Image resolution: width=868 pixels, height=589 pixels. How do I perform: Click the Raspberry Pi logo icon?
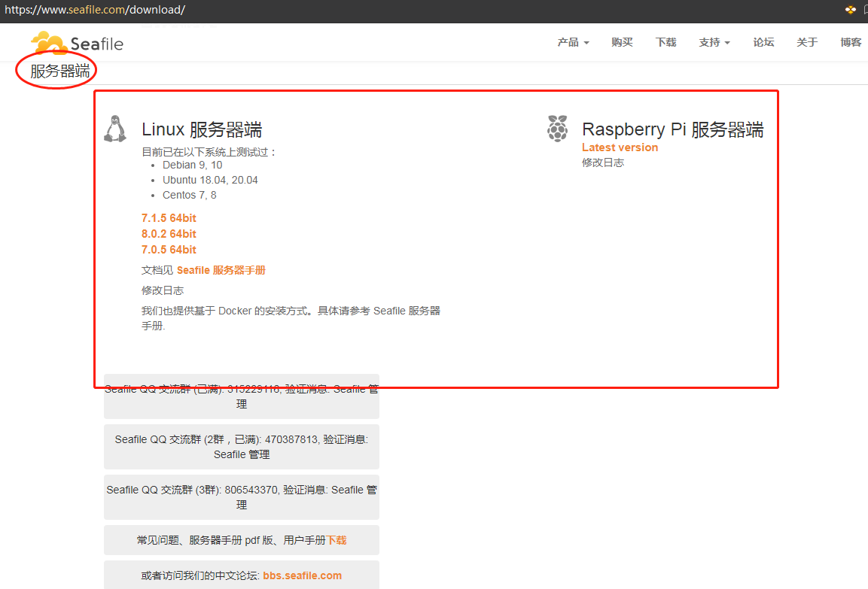(557, 129)
